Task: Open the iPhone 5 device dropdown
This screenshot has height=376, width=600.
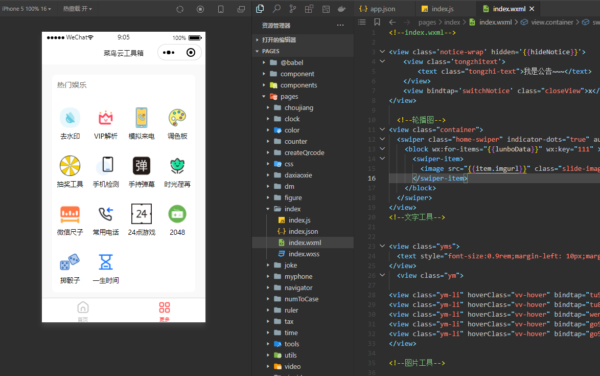Action: pos(26,8)
